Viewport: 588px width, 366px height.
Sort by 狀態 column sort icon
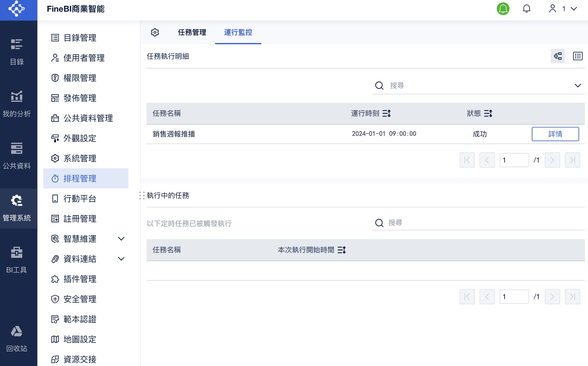[x=488, y=113]
